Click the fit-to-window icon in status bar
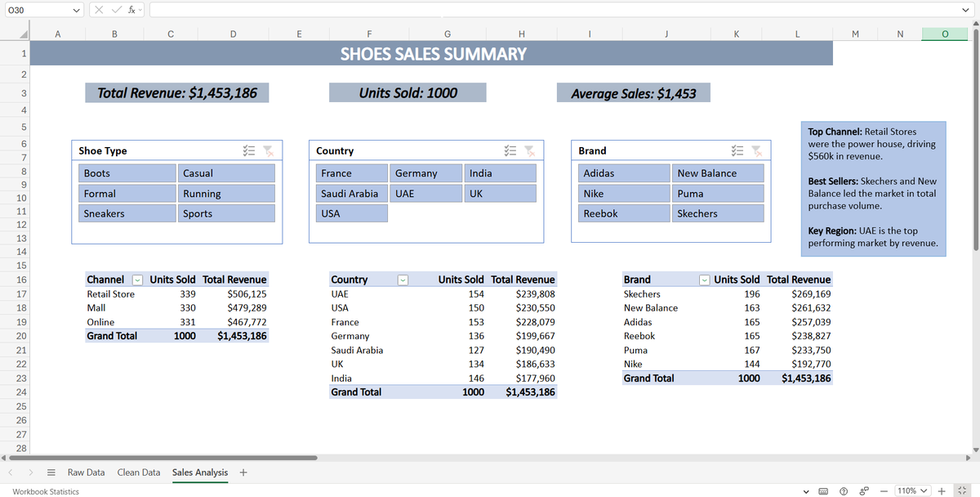 964,491
